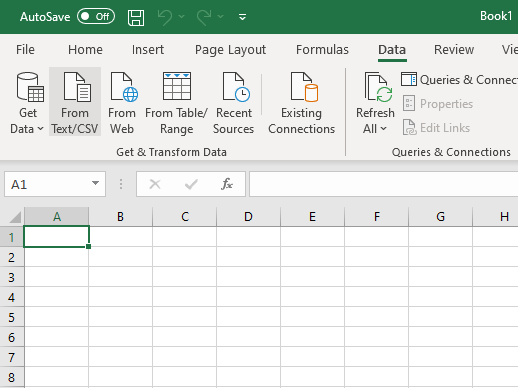
Task: Click the Redo arrow icon
Action: pos(204,17)
